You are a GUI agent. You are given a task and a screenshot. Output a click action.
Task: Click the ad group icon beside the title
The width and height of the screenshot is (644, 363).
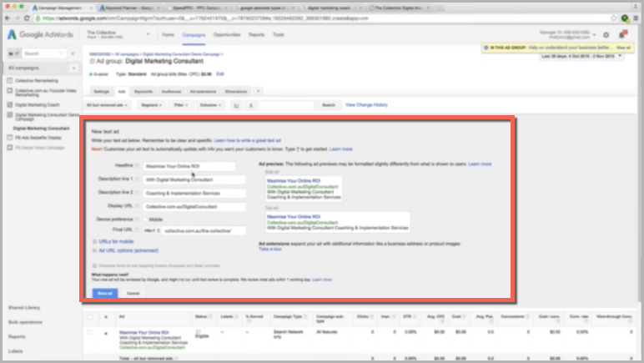(92, 61)
